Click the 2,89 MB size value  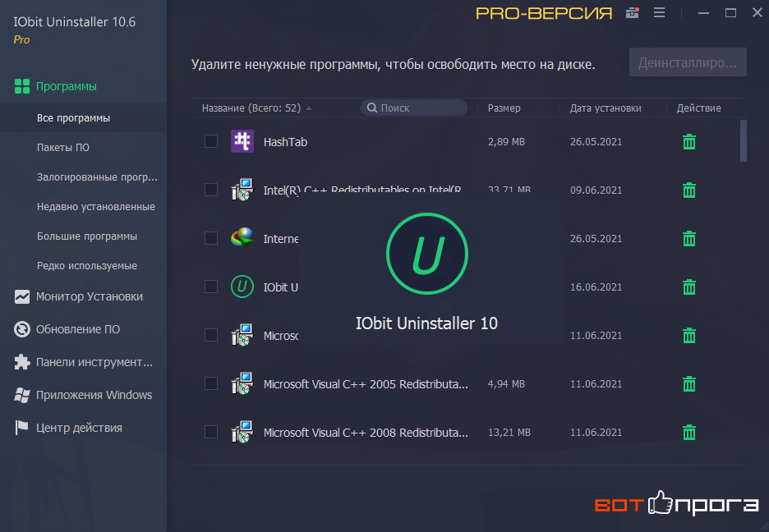(506, 141)
